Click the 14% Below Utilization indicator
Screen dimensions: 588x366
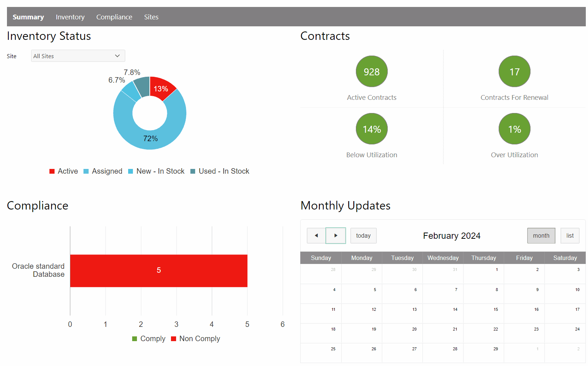[371, 129]
